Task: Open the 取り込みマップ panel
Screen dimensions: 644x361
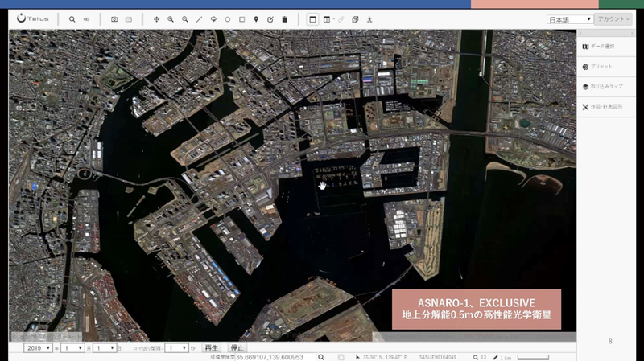Action: tap(606, 87)
